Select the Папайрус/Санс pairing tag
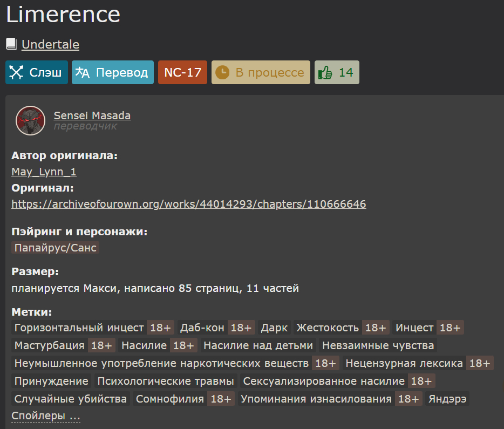 point(56,248)
